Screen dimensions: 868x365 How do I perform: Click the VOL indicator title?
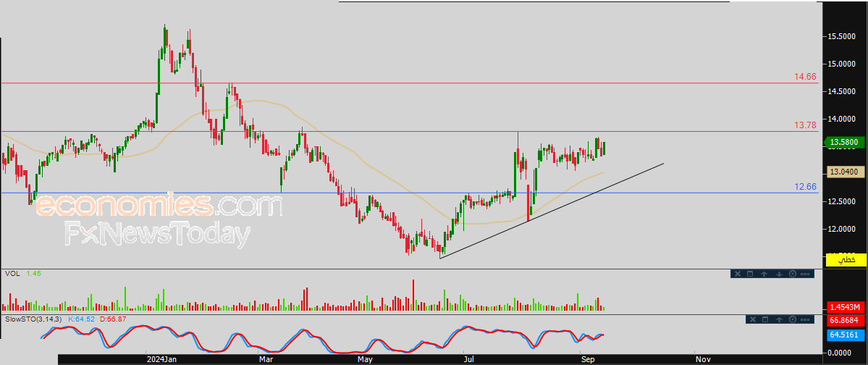tap(12, 274)
